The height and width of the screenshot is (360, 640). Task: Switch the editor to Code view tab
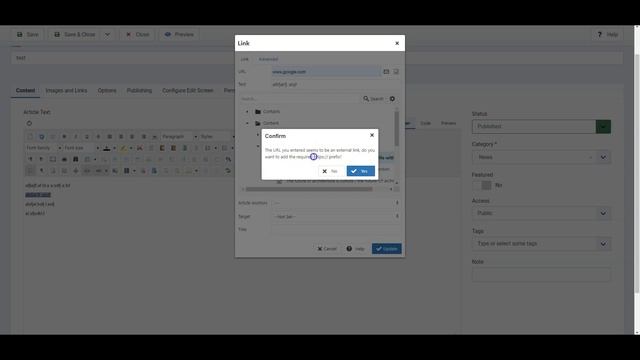pos(426,123)
